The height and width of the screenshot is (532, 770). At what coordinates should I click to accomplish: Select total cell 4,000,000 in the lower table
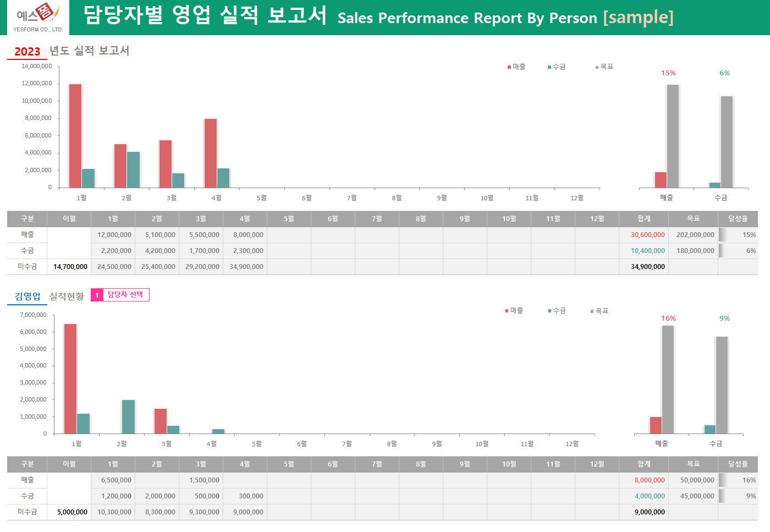(643, 496)
